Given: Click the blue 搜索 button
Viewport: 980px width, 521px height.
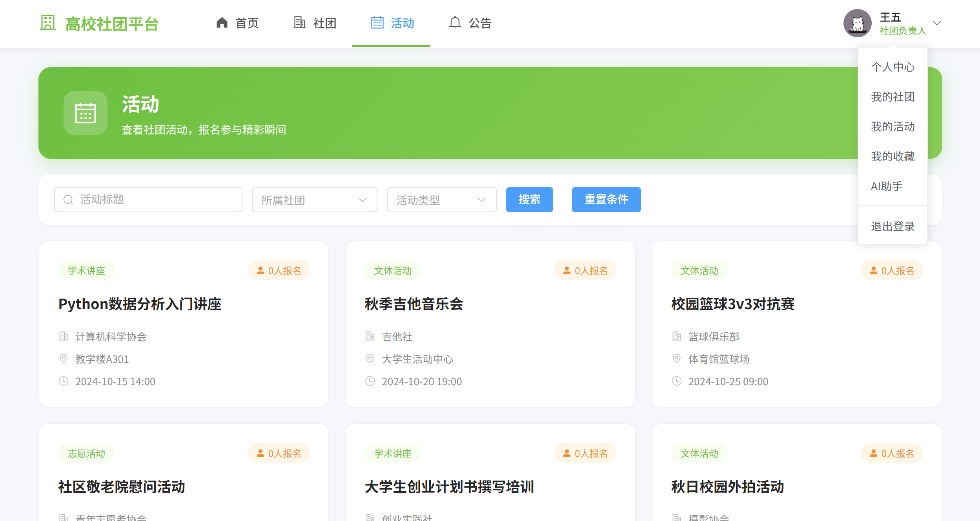Looking at the screenshot, I should (x=530, y=200).
